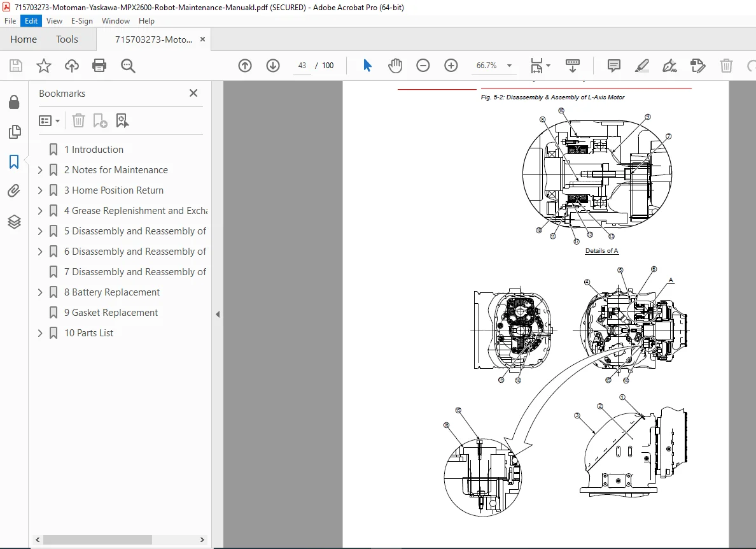Click the Save file icon
This screenshot has width=756, height=549.
(16, 66)
